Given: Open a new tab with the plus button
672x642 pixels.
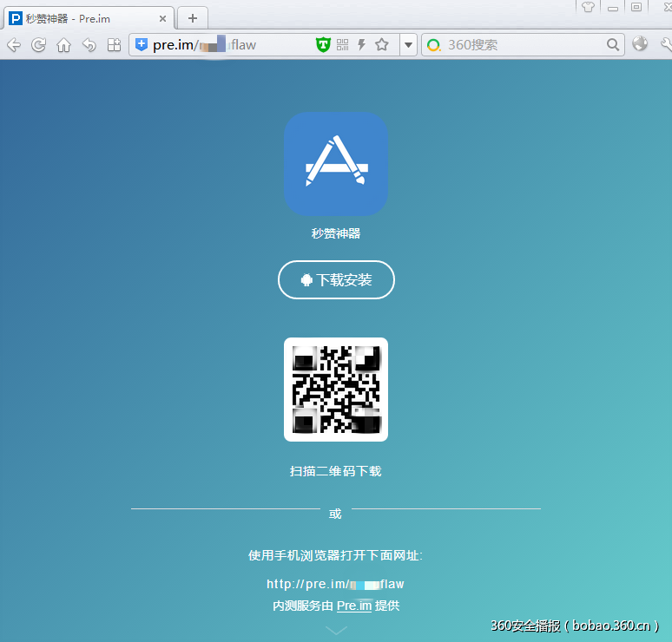Looking at the screenshot, I should (193, 17).
